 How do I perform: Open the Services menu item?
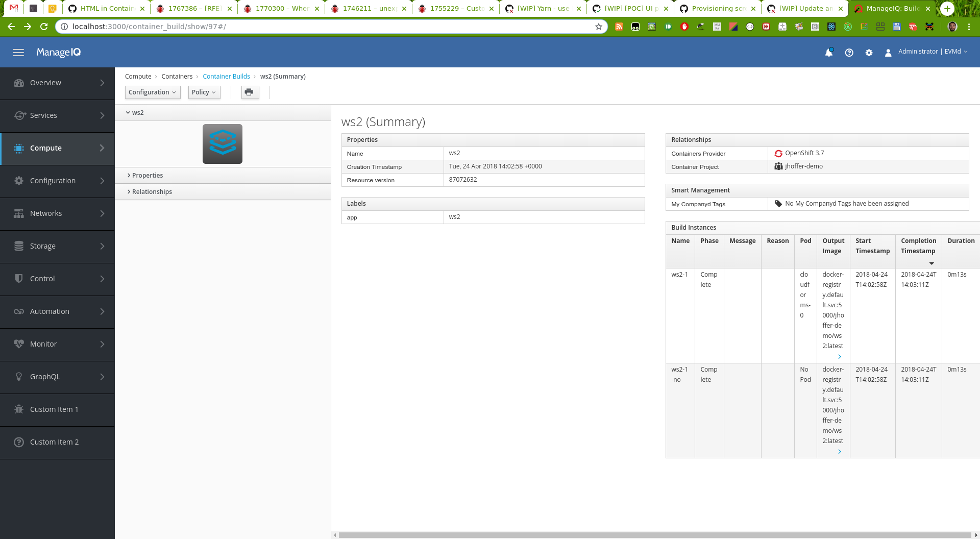(57, 115)
